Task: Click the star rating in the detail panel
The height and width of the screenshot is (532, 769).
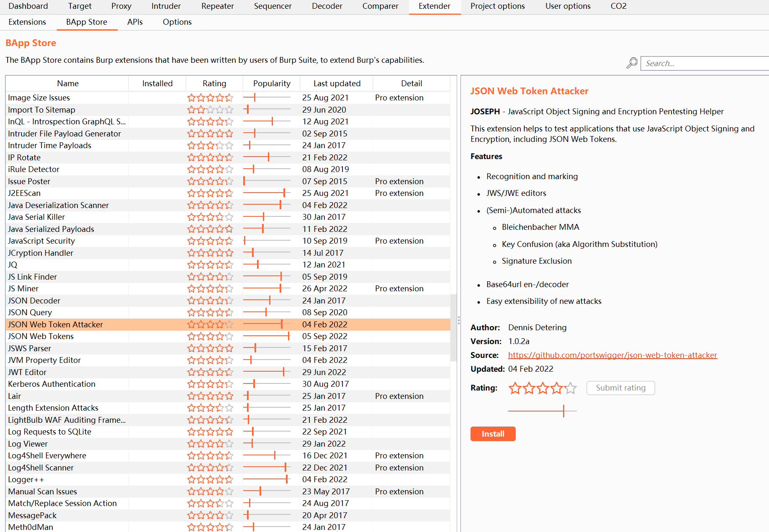Action: [543, 388]
